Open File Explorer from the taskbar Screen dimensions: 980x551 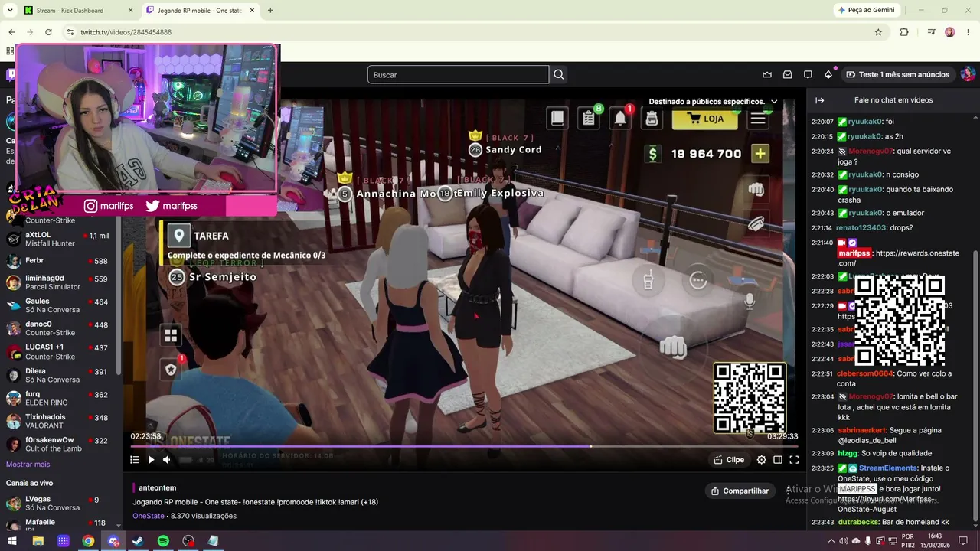(38, 541)
